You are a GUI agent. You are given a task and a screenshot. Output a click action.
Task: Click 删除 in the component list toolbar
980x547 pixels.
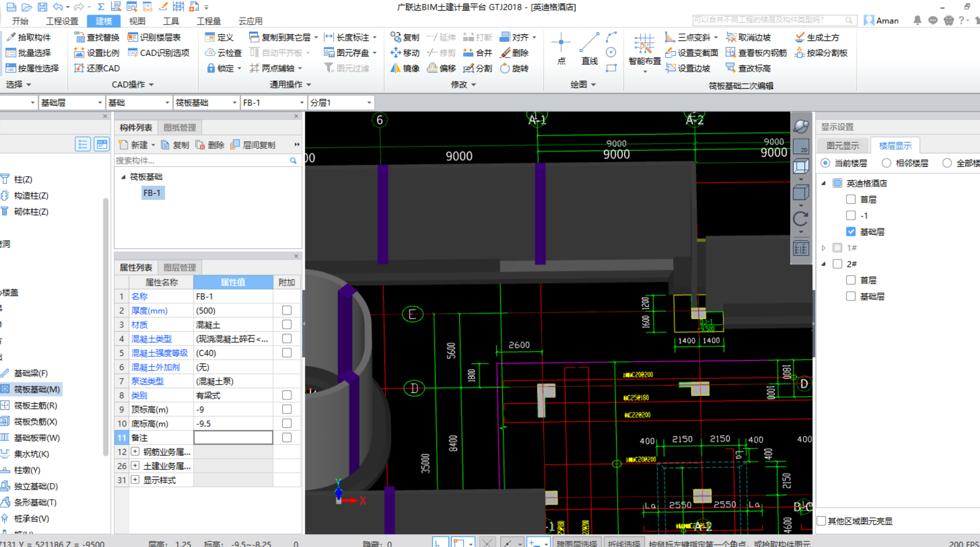click(x=211, y=145)
